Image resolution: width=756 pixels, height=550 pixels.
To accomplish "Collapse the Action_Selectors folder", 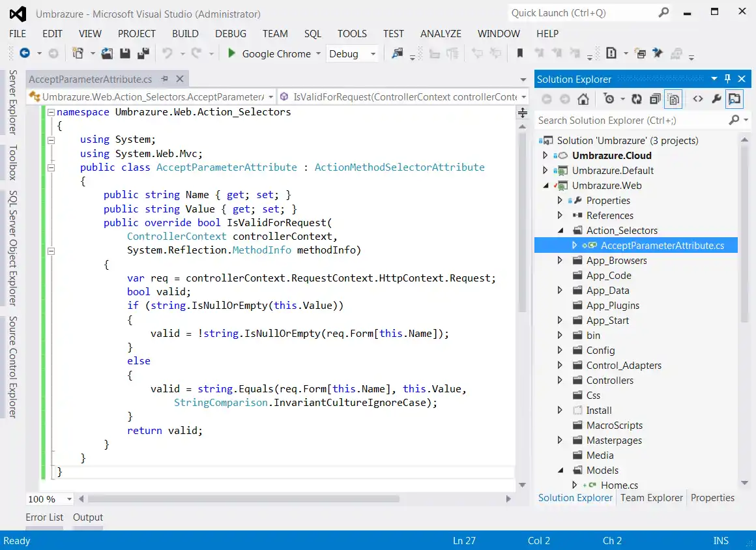I will click(560, 231).
